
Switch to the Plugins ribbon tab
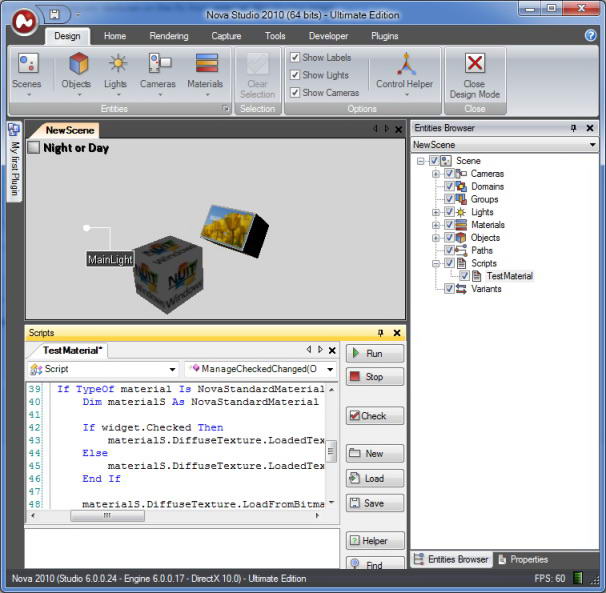pyautogui.click(x=385, y=36)
